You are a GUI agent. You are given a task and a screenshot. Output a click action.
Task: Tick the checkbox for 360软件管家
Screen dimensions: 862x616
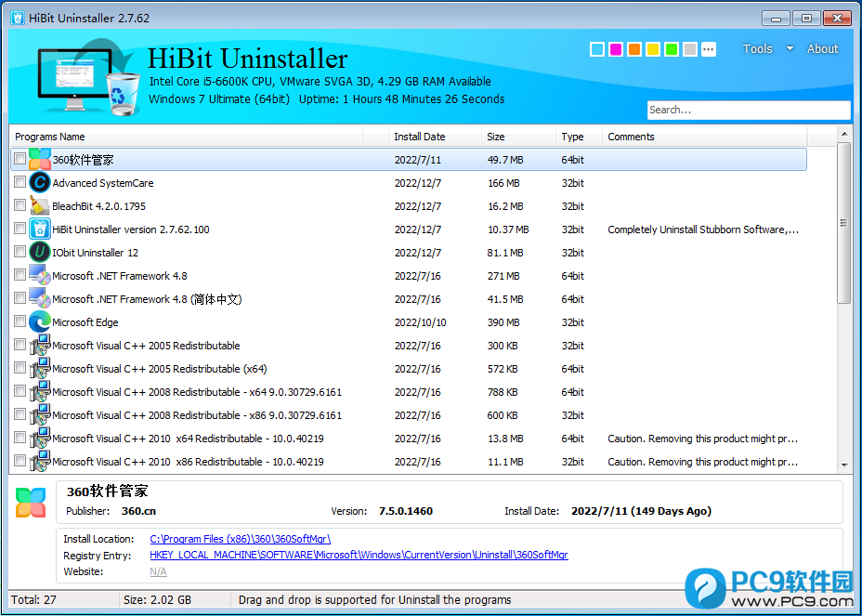coord(20,159)
